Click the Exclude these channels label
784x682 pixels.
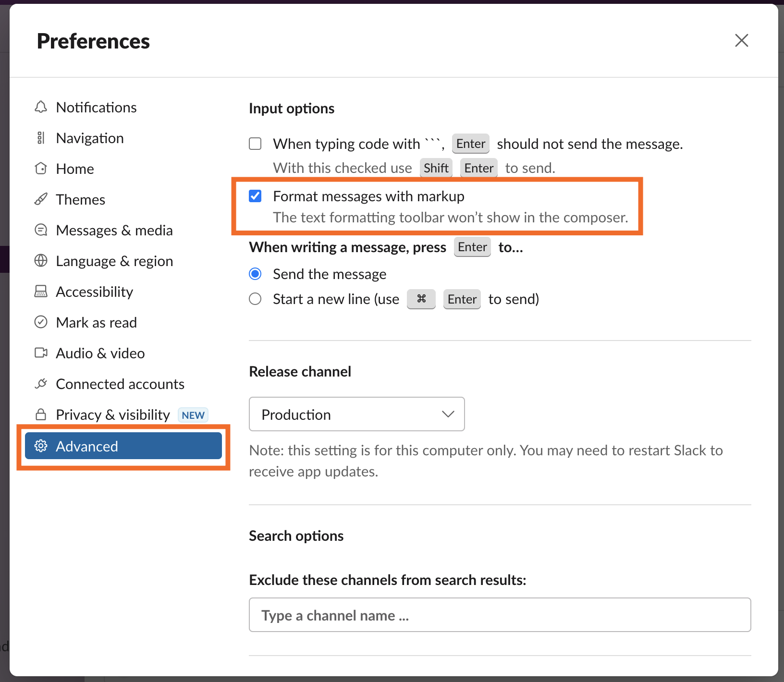388,580
